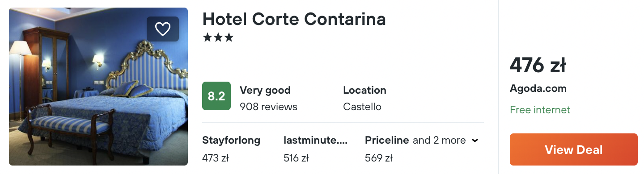
Task: Choose the lastminute 516 zł offer
Action: coord(316,149)
